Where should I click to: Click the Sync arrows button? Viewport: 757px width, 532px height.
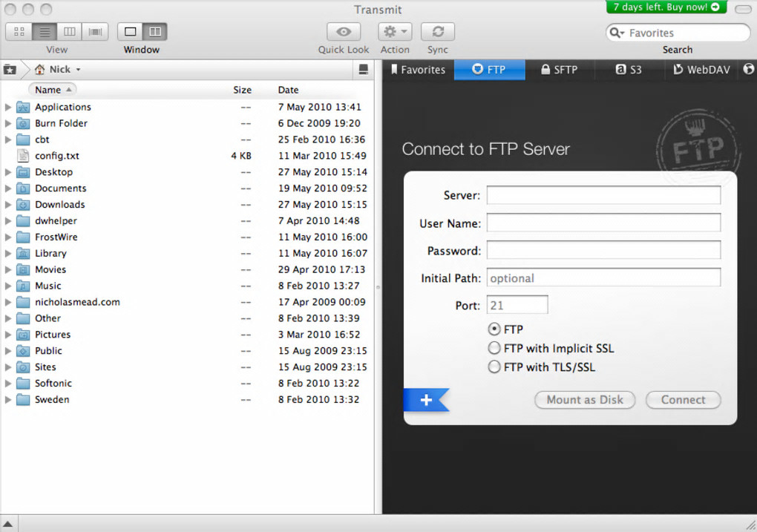[x=438, y=32]
